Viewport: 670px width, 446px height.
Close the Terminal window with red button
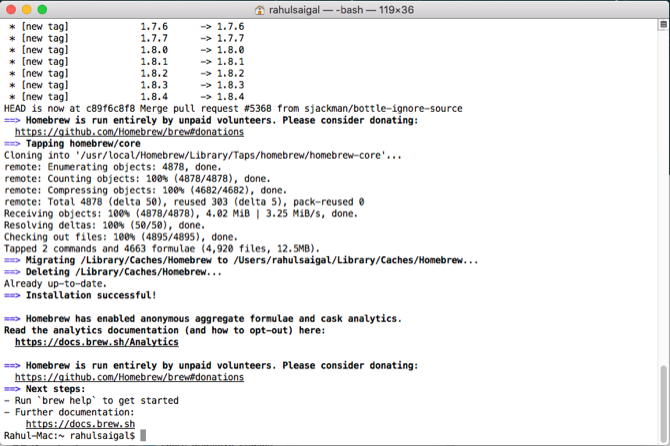(x=12, y=10)
